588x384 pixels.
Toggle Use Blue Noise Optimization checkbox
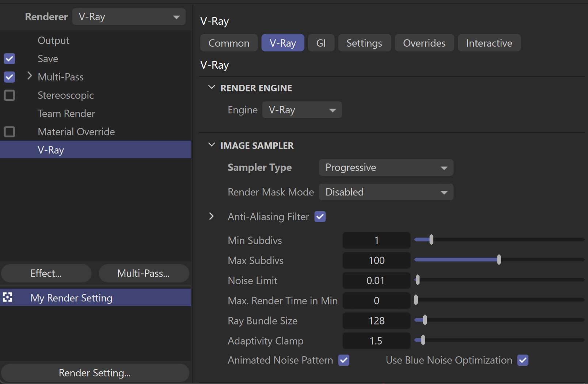[x=523, y=360]
